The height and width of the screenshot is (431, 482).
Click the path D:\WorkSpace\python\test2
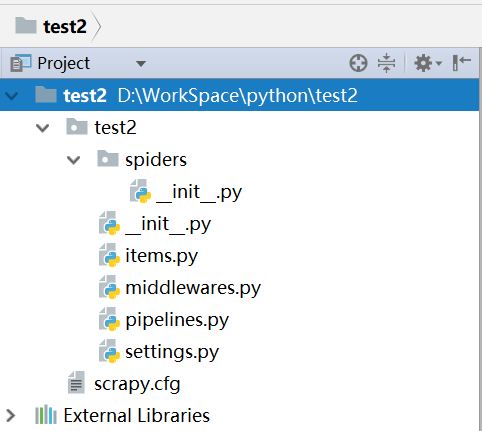pyautogui.click(x=238, y=96)
